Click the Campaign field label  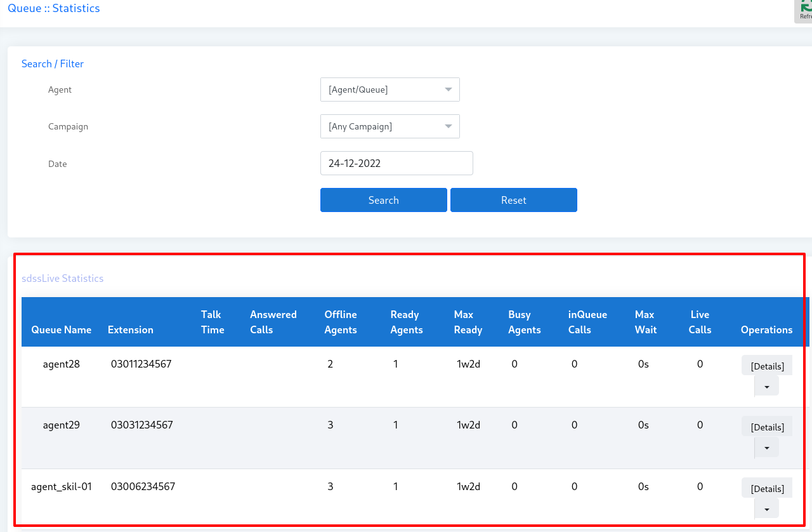tap(68, 126)
